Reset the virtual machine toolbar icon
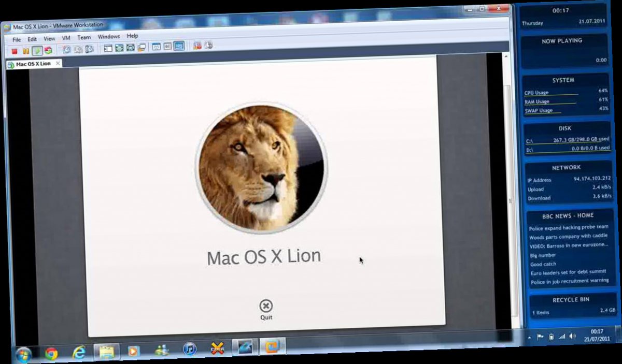The width and height of the screenshot is (622, 364). (48, 50)
